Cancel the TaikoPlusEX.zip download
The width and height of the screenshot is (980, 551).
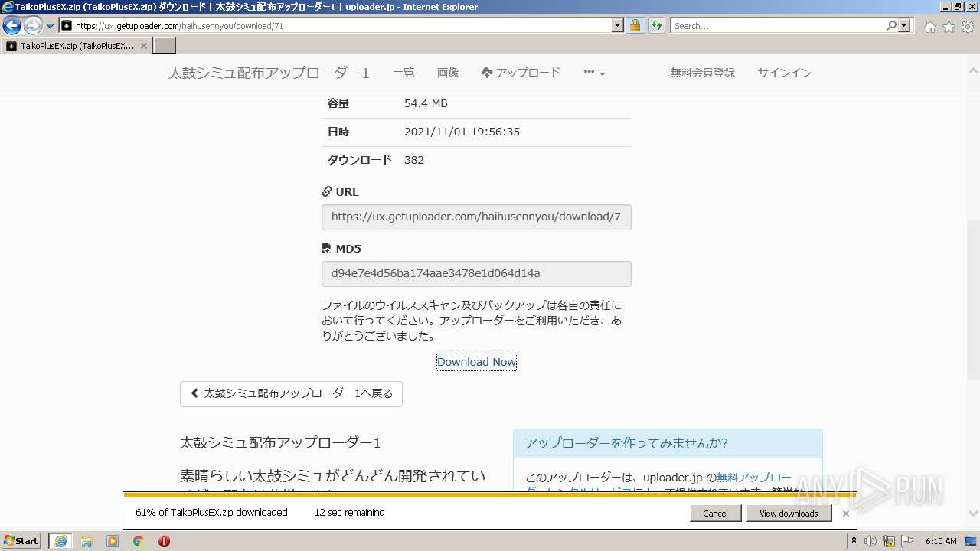(x=715, y=514)
